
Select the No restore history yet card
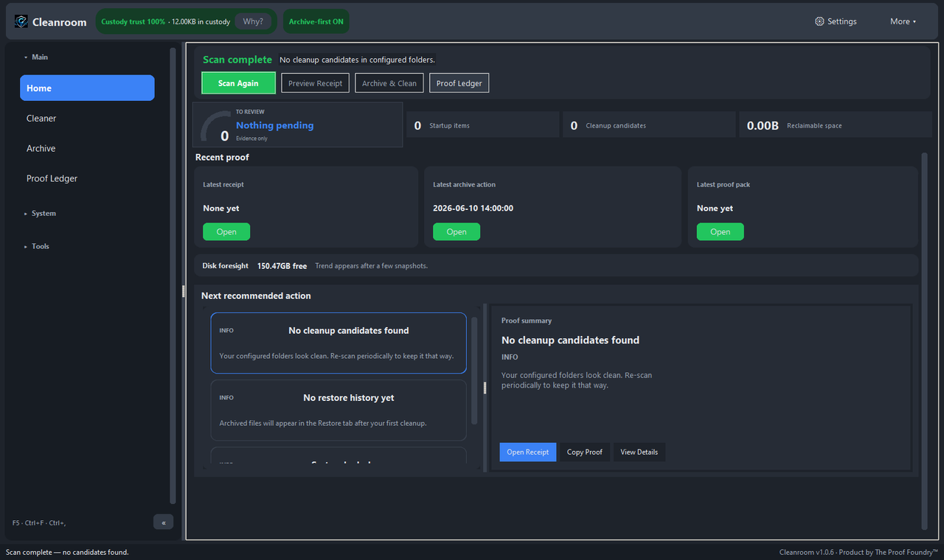pos(339,410)
